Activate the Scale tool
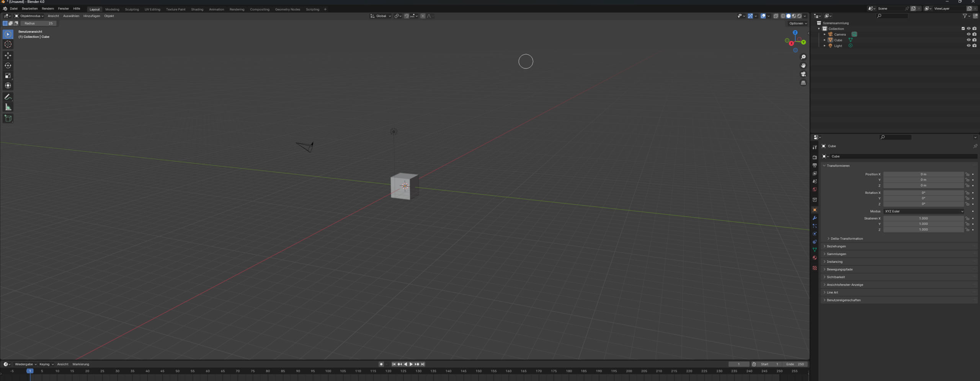The height and width of the screenshot is (381, 980). click(8, 75)
